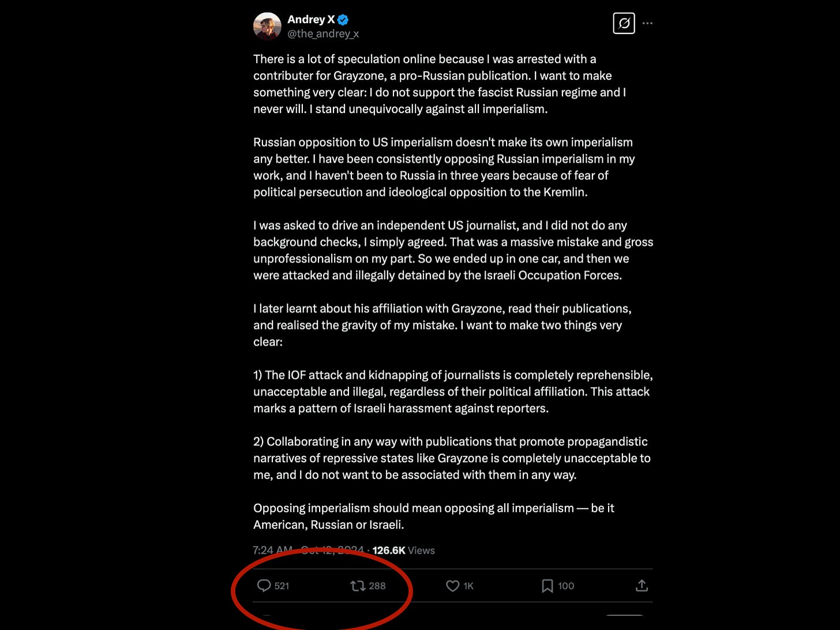
Task: Bookmark the post with bookmark icon
Action: coord(547,586)
